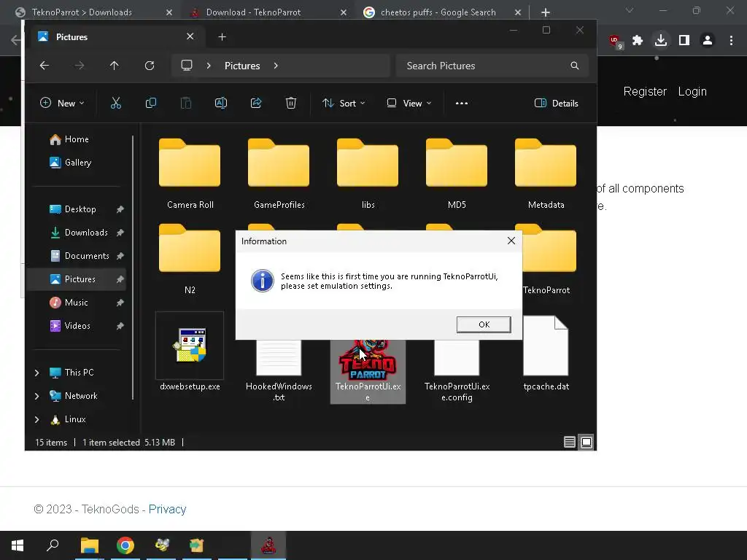The height and width of the screenshot is (560, 747).
Task: Select the GameProfiles folder
Action: 279,174
